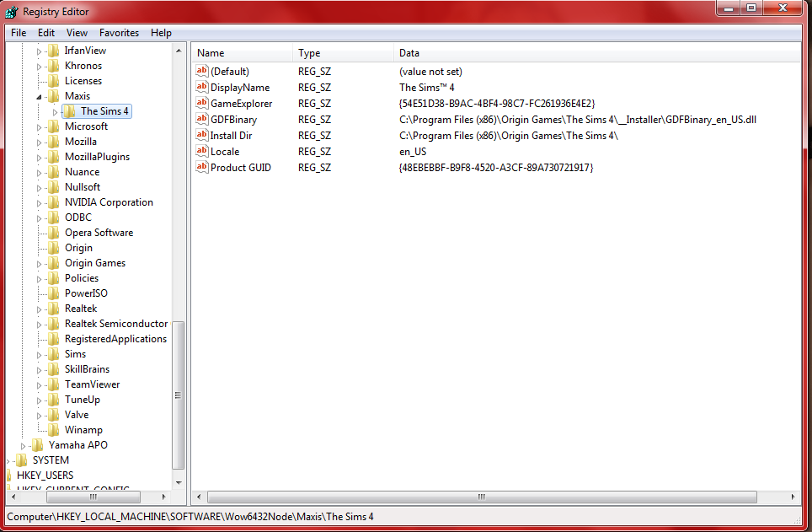This screenshot has width=812, height=532.
Task: Expand the Yamaha APO key
Action: tap(23, 445)
